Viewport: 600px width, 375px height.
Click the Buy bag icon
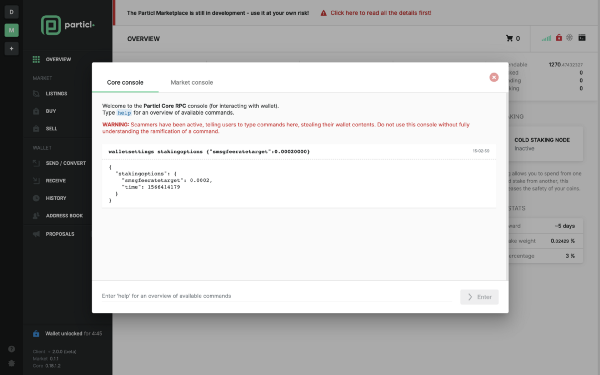(x=36, y=111)
